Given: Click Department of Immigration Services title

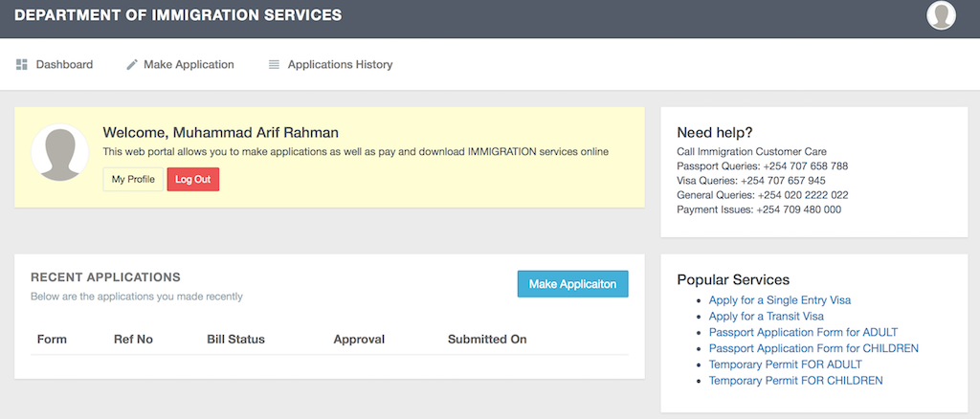Looking at the screenshot, I should coord(178,15).
